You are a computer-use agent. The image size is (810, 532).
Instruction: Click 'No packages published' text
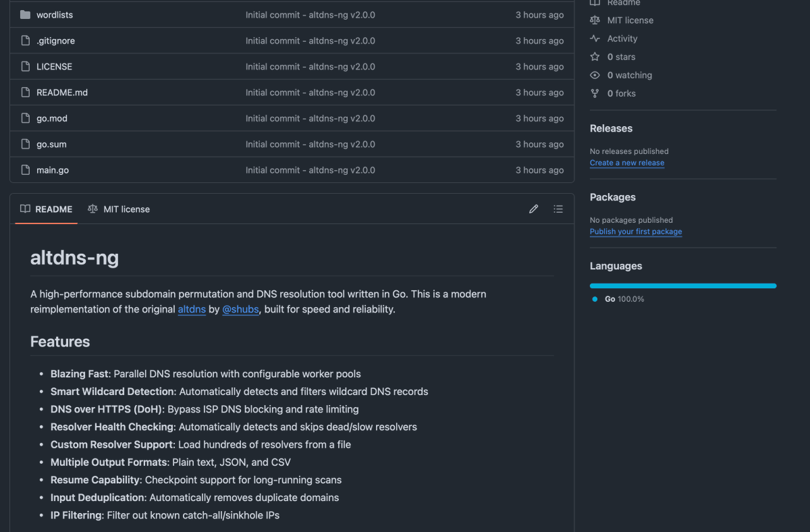point(631,220)
